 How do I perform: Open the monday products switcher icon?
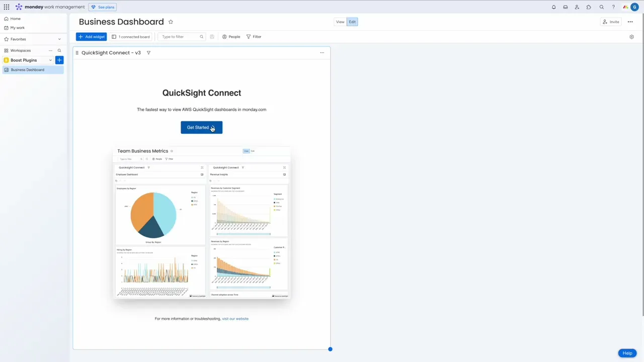coord(625,7)
